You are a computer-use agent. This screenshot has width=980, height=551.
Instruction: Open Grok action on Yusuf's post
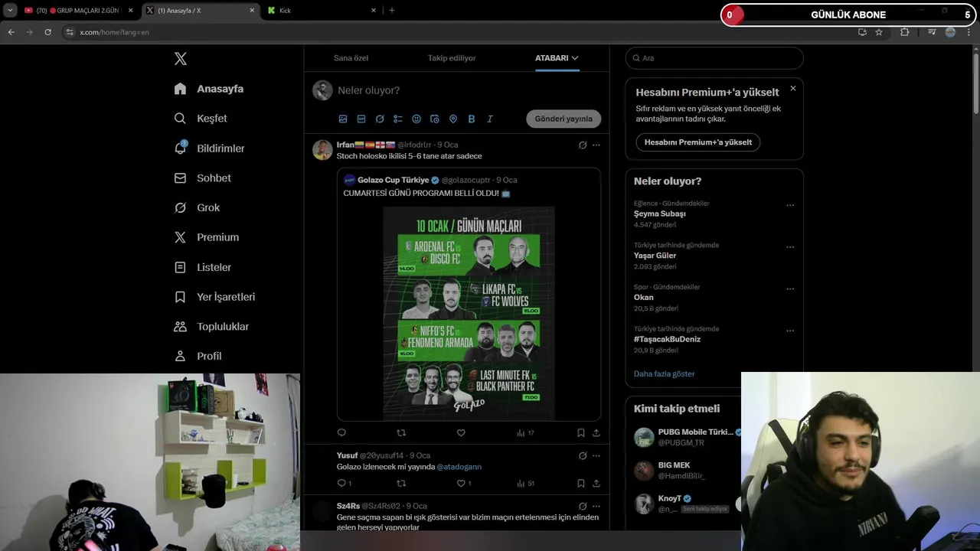pos(583,456)
